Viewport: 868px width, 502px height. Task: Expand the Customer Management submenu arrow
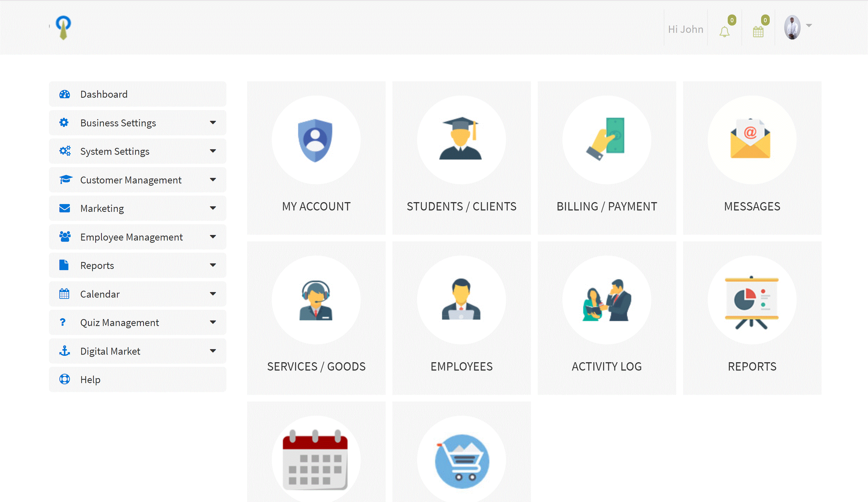point(213,180)
